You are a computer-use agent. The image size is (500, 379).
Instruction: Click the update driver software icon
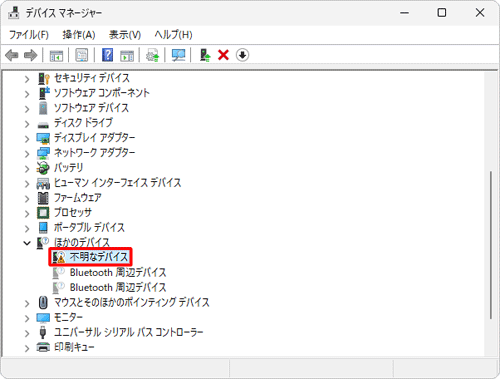tap(153, 55)
